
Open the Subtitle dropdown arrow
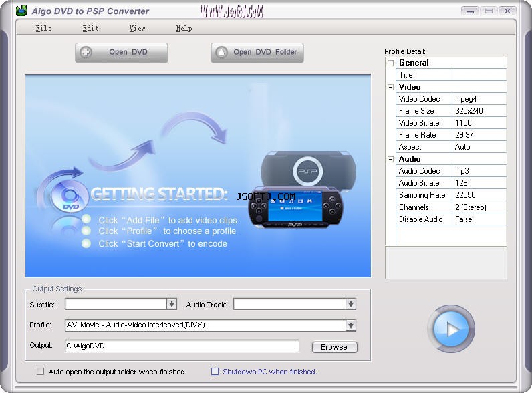(x=172, y=304)
